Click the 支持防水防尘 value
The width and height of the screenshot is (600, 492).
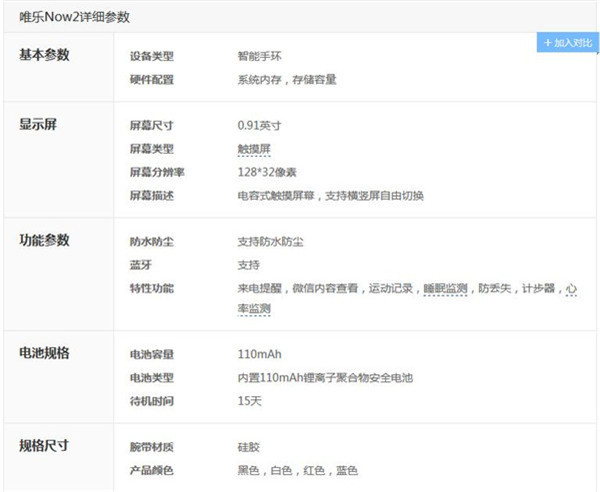(x=271, y=242)
